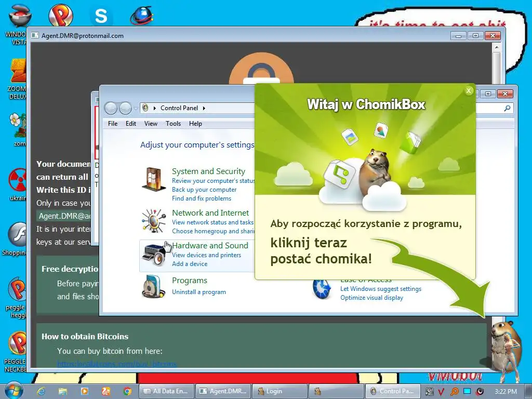This screenshot has width=532, height=399.
Task: Open the Skype desktop shortcut
Action: (x=101, y=16)
